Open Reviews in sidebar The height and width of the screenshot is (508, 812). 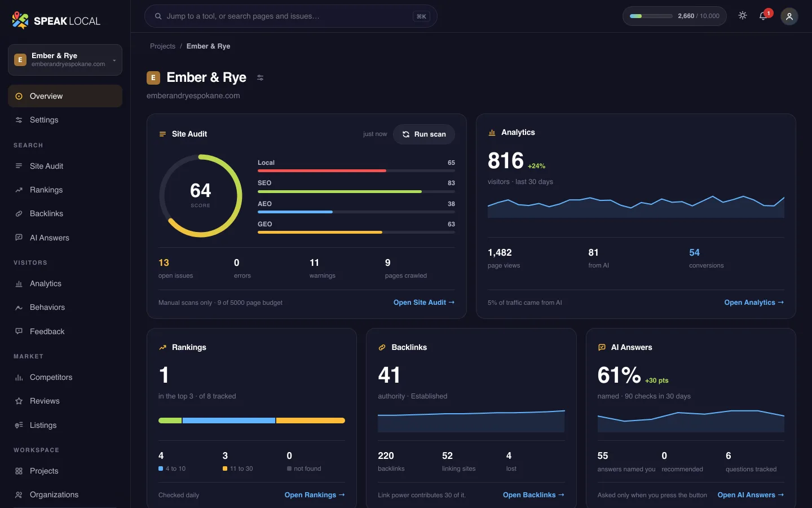tap(65, 401)
